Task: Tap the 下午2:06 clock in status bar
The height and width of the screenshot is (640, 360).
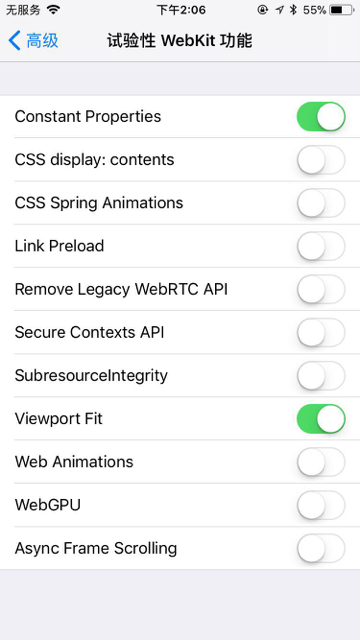Action: click(181, 10)
